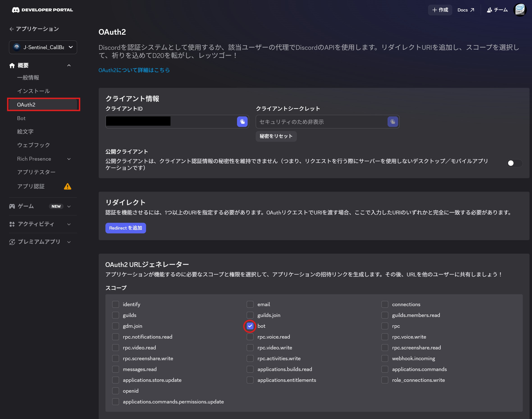Open the Docs external link

[x=466, y=10]
